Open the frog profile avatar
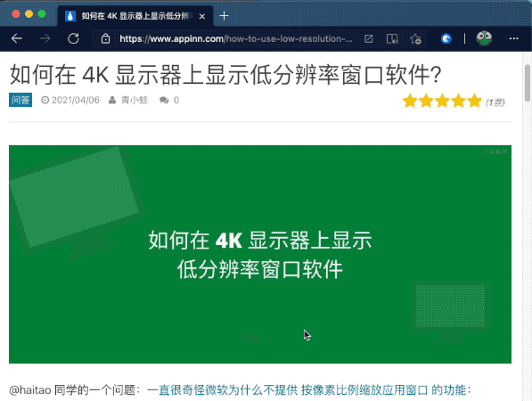This screenshot has width=532, height=401. tap(484, 38)
